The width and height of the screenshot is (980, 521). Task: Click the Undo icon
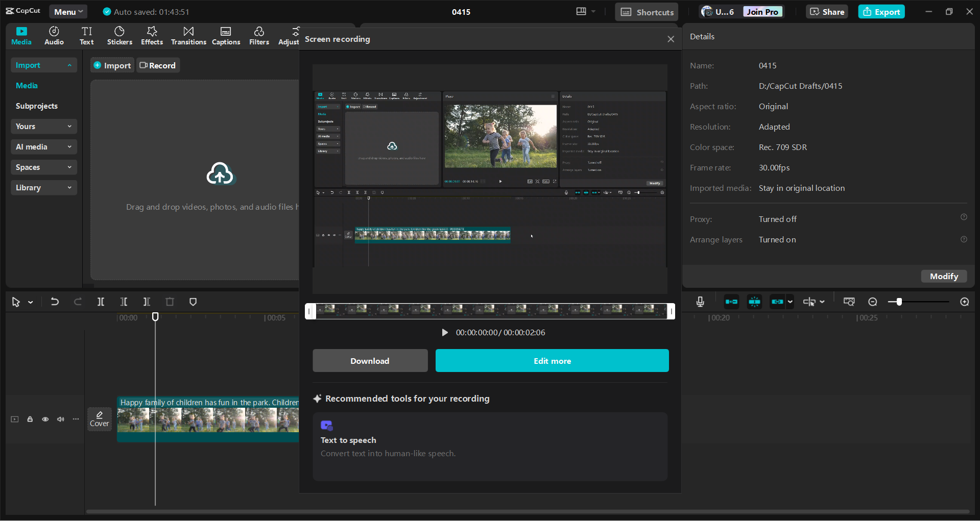(55, 302)
